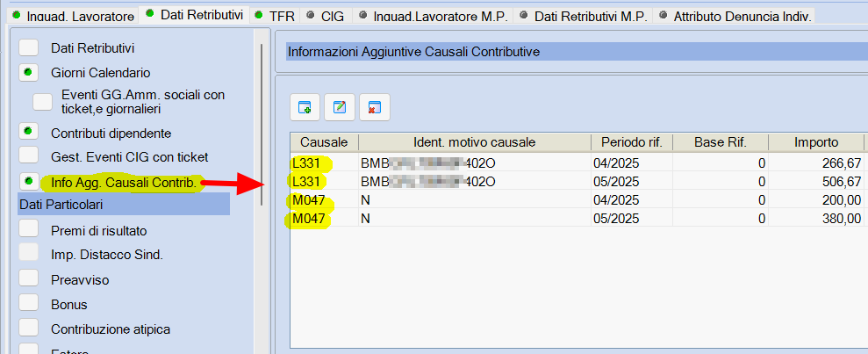This screenshot has width=868, height=354.
Task: Toggle the Contributi dipendente section button
Action: (x=28, y=133)
